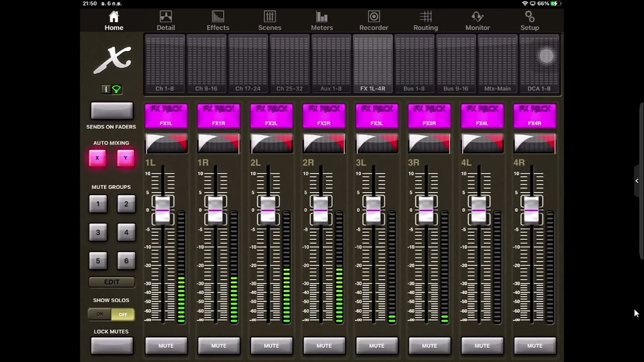Open the Routing grid icon
The image size is (644, 362).
(426, 17)
